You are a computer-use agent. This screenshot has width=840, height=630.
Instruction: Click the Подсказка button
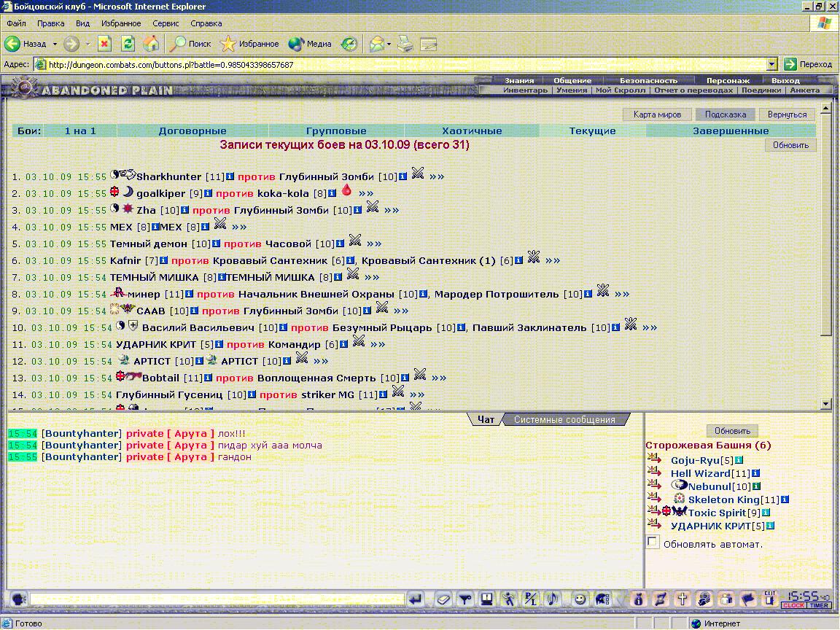(x=726, y=114)
